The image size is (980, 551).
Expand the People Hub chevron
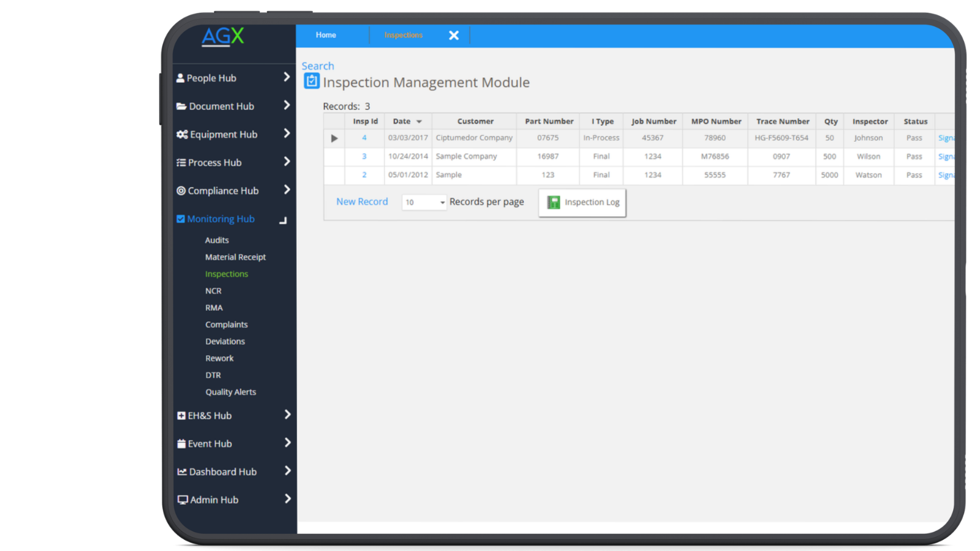pyautogui.click(x=287, y=77)
